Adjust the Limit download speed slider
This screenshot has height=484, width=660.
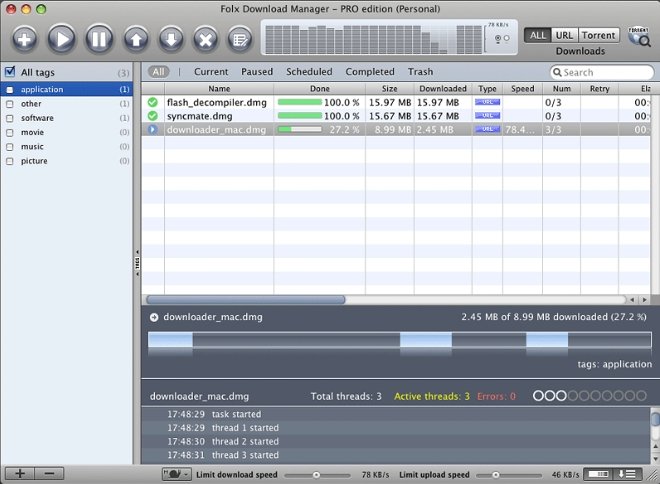[x=317, y=475]
